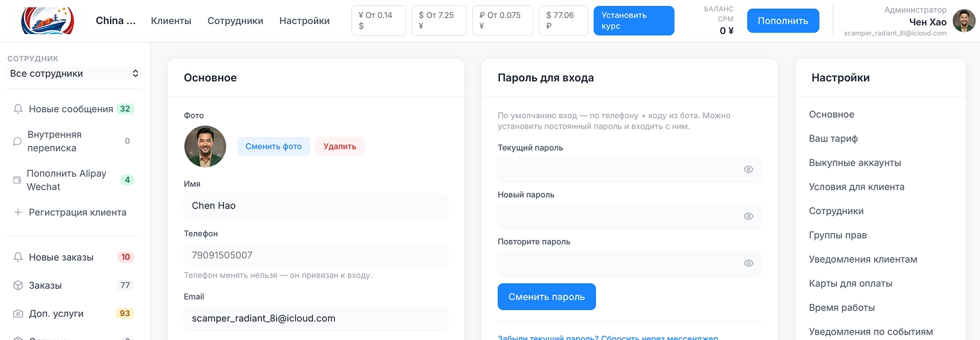Open the Все сотрудники dropdown
Viewport: 980px width, 340px height.
[74, 73]
